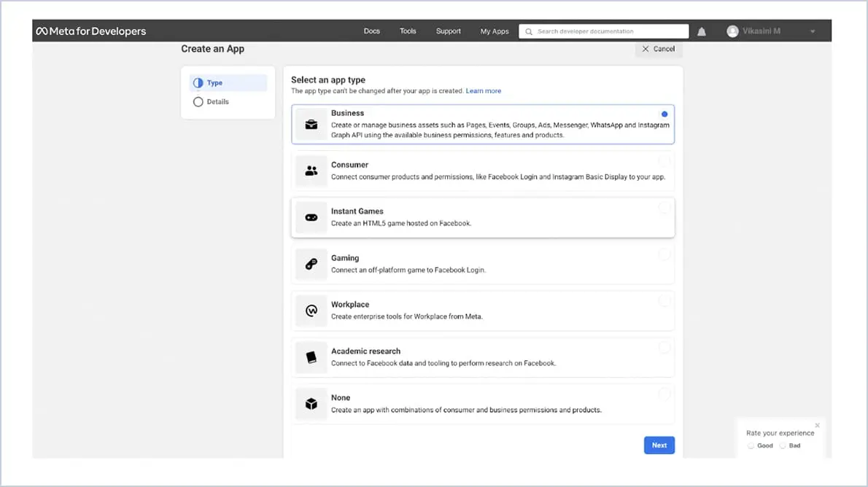Select the Gaming app type radio button
The width and height of the screenshot is (868, 487).
tap(664, 254)
